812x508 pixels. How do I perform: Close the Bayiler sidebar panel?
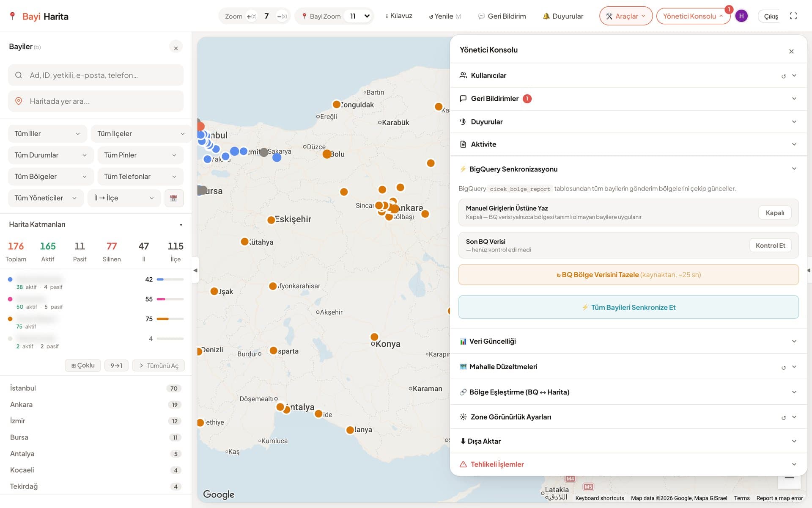pos(176,48)
